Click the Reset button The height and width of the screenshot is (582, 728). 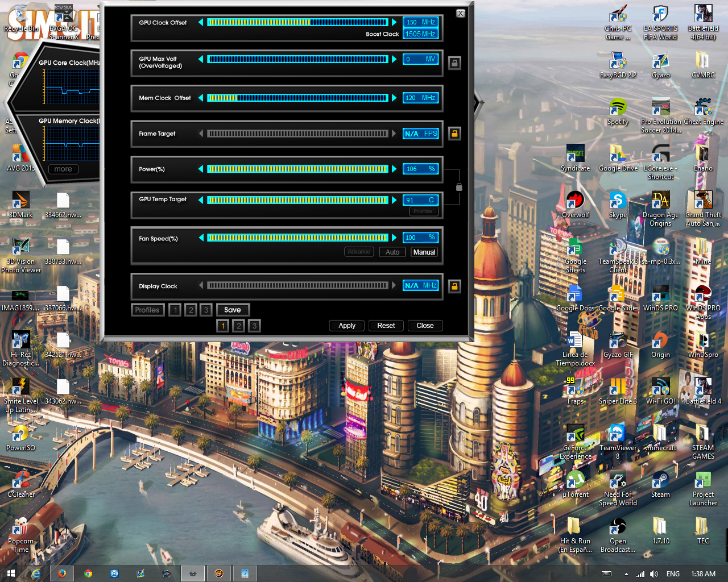tap(386, 326)
